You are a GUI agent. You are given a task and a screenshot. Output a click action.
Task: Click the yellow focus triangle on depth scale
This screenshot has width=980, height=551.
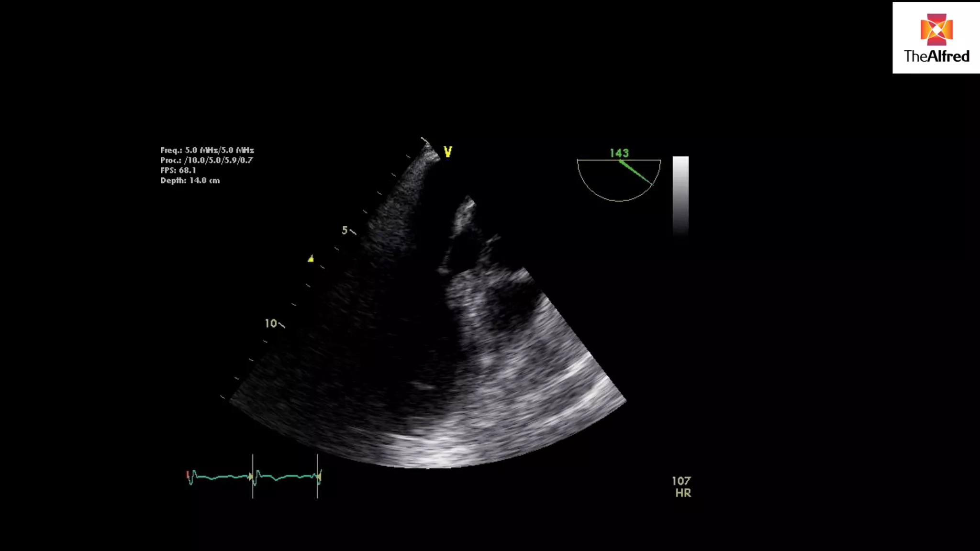click(311, 259)
